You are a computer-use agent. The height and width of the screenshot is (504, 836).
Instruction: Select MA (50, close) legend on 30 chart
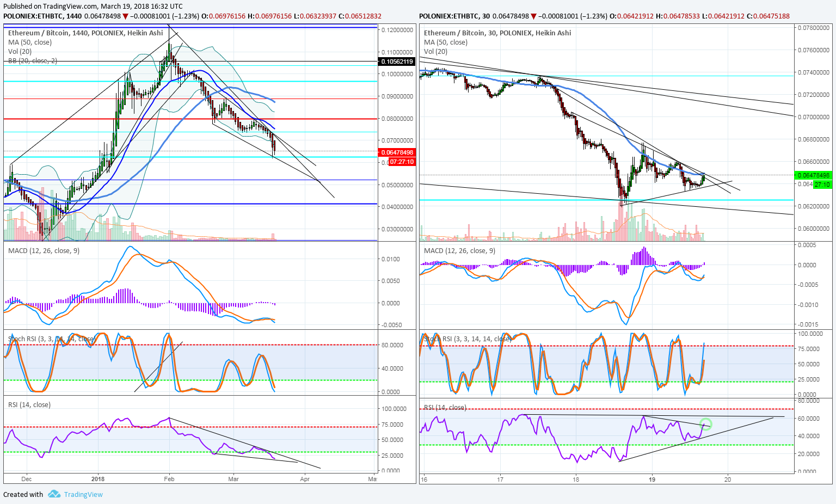(x=446, y=42)
